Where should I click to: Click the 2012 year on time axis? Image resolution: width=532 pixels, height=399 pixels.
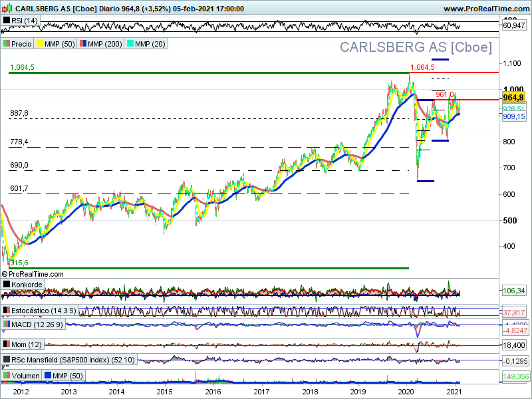pos(21,392)
